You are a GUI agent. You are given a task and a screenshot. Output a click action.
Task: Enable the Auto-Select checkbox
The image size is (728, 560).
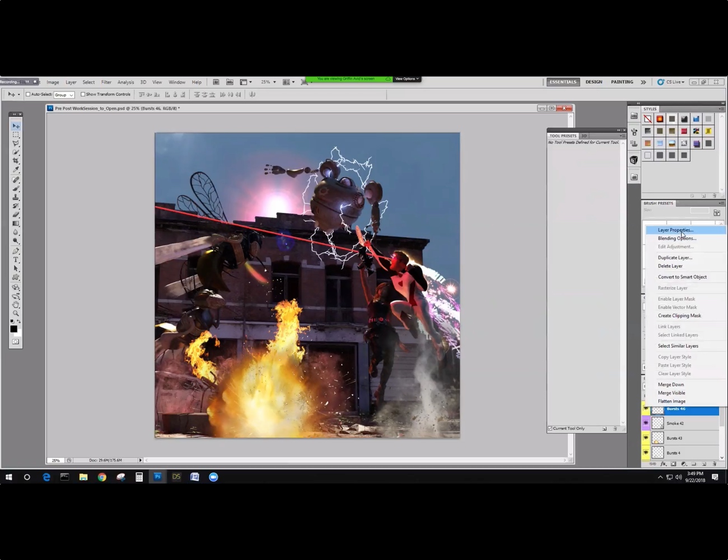28,94
